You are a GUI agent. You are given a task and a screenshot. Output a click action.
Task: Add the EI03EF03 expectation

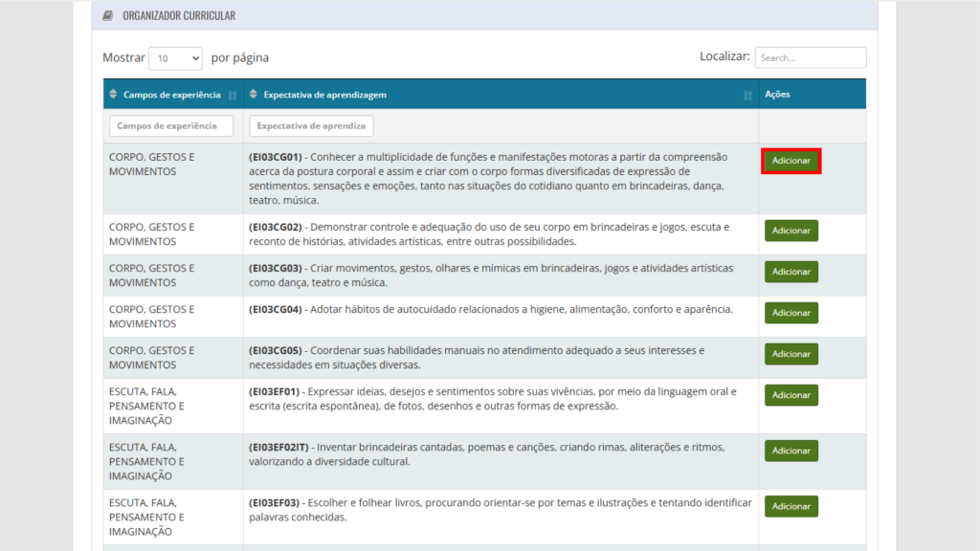click(x=791, y=506)
